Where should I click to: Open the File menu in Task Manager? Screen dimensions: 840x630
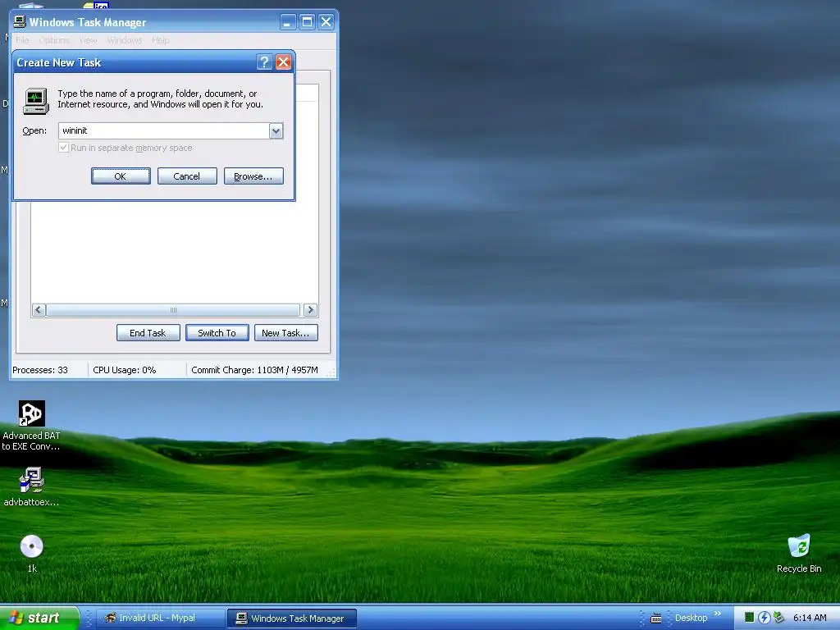pyautogui.click(x=22, y=40)
